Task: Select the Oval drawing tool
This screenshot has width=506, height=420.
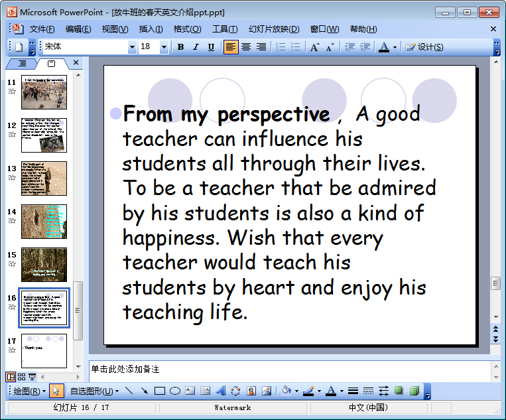Action: 175,391
